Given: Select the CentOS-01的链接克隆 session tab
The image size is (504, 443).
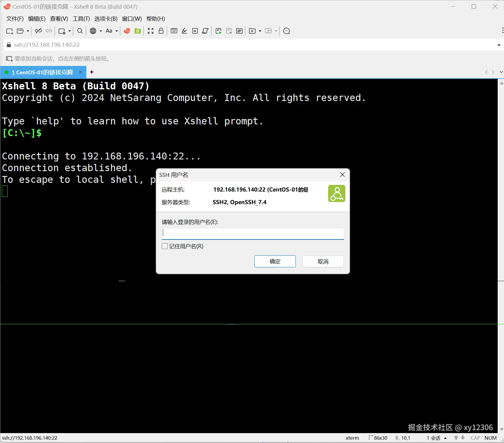Looking at the screenshot, I should pos(43,72).
